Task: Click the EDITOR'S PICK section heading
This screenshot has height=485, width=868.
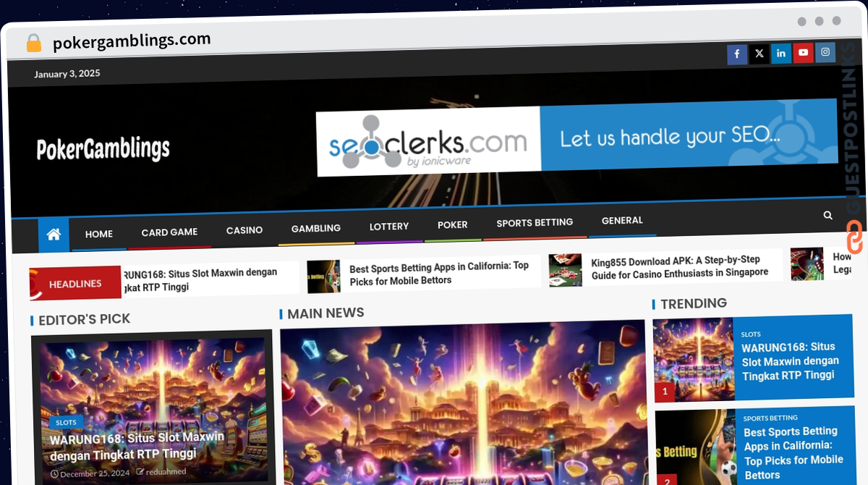Action: 84,319
